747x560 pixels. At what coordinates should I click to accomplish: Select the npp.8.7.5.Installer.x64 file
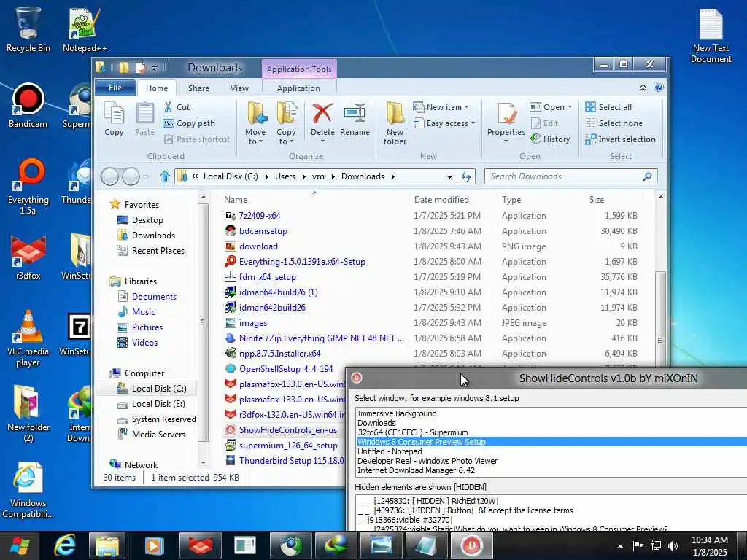[279, 354]
